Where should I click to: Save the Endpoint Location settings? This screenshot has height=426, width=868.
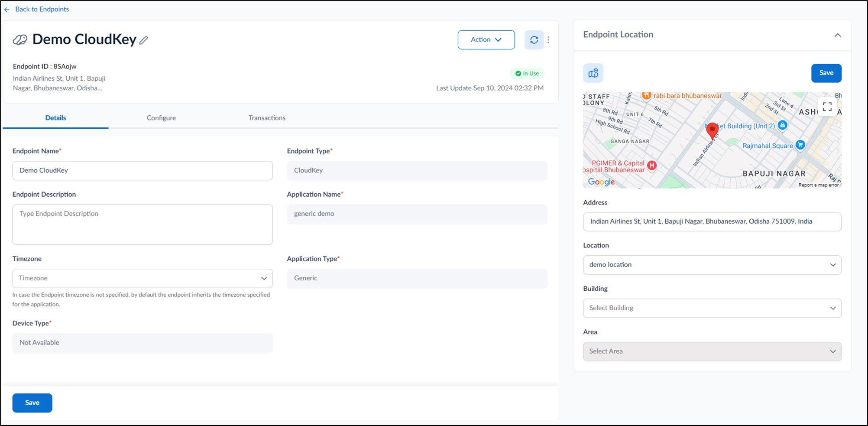826,73
